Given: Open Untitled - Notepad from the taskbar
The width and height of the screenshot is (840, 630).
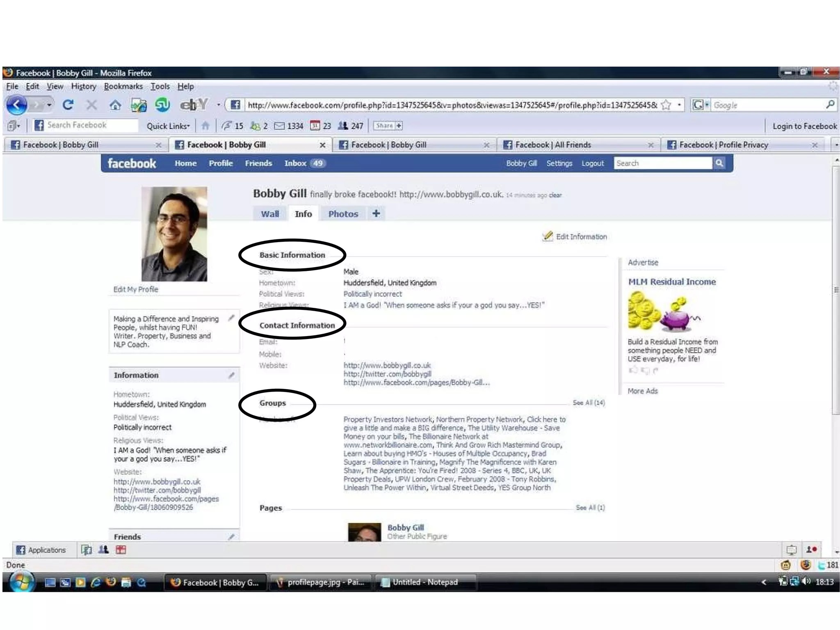Looking at the screenshot, I should tap(425, 582).
